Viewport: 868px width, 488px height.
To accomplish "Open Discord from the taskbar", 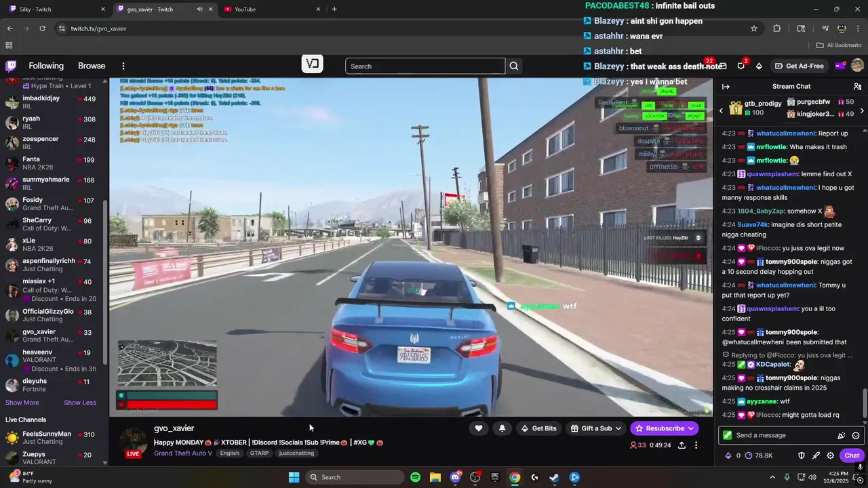I will pyautogui.click(x=455, y=477).
